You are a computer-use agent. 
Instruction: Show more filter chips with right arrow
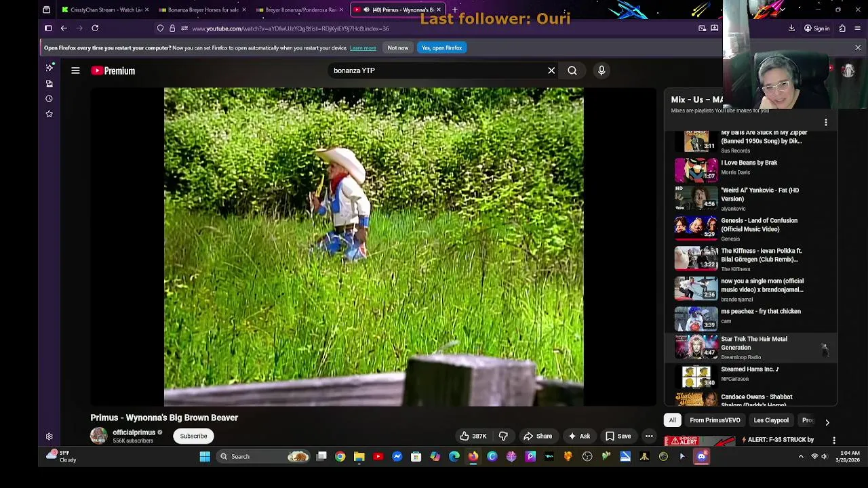(827, 422)
